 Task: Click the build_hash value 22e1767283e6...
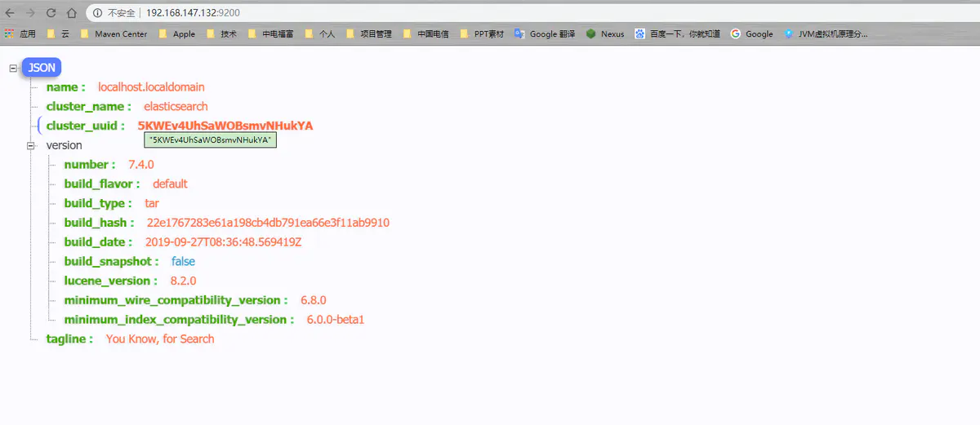(x=269, y=223)
